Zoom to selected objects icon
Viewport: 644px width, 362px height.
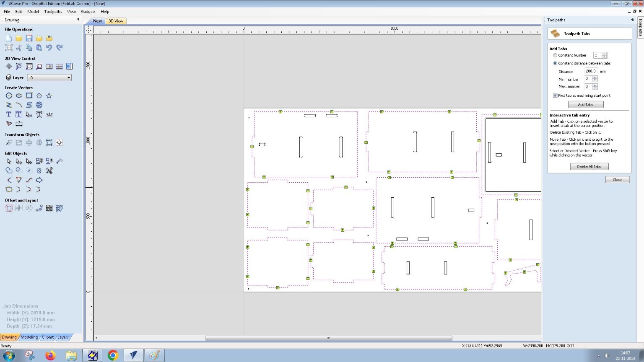[x=39, y=67]
